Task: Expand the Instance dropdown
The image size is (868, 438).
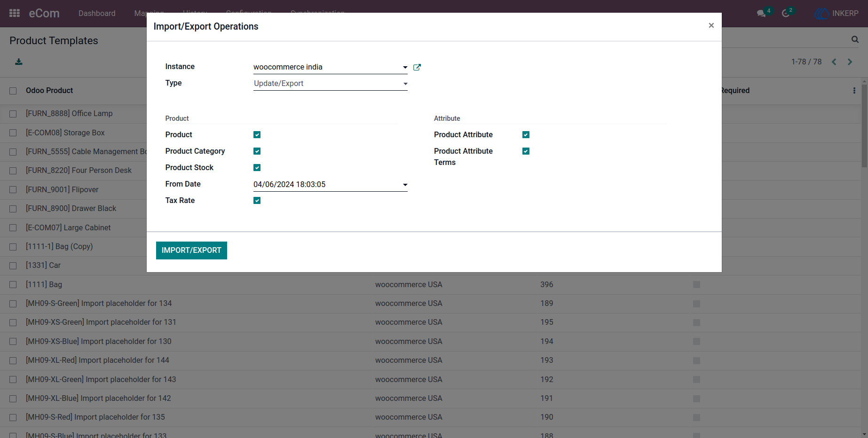Action: [x=405, y=67]
